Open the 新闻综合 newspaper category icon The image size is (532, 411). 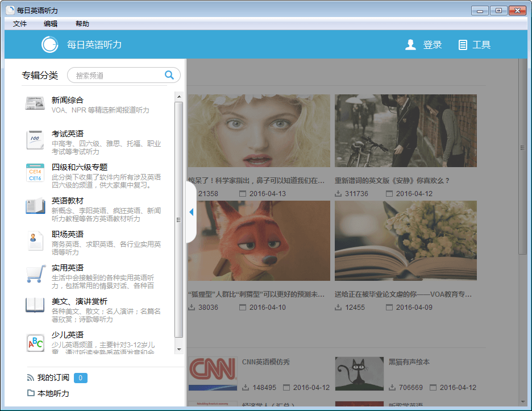coord(35,104)
